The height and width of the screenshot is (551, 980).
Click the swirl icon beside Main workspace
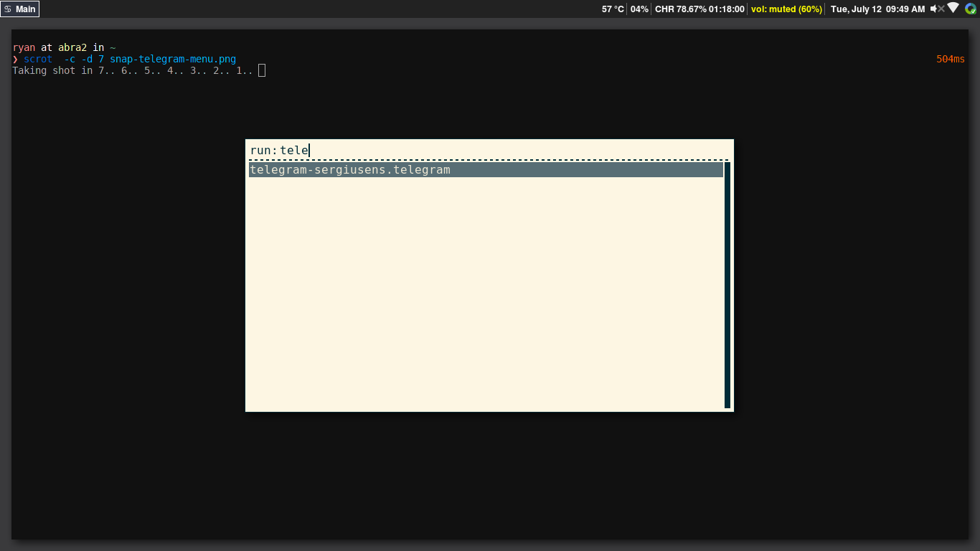tap(8, 9)
